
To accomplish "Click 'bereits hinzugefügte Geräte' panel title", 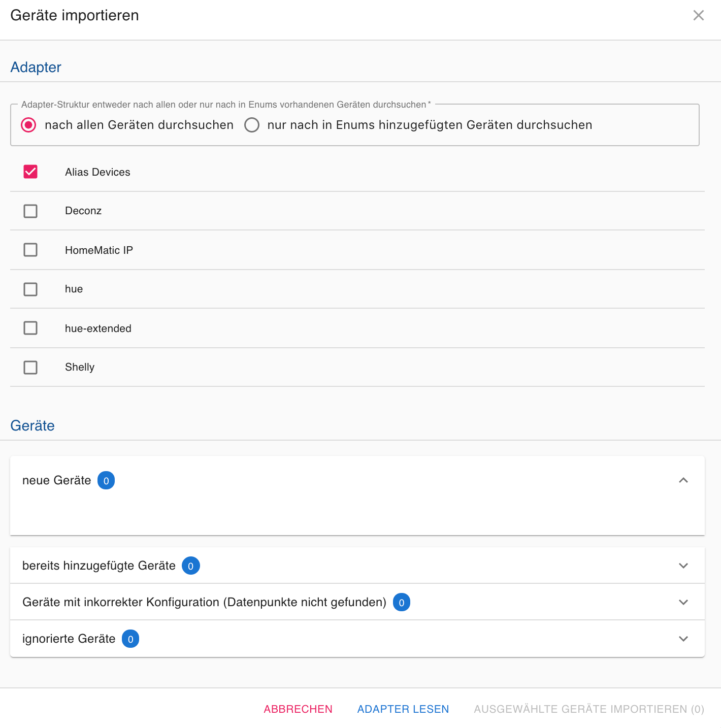I will (99, 566).
